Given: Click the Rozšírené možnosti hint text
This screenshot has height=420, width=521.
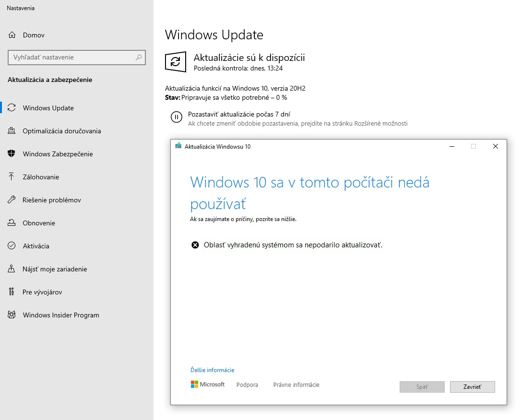Looking at the screenshot, I should pos(298,124).
